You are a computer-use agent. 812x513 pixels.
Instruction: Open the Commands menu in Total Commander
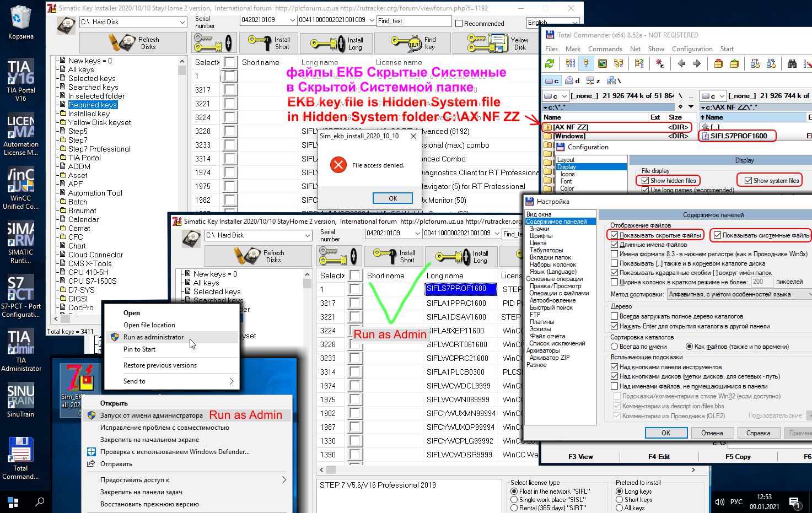(x=605, y=49)
